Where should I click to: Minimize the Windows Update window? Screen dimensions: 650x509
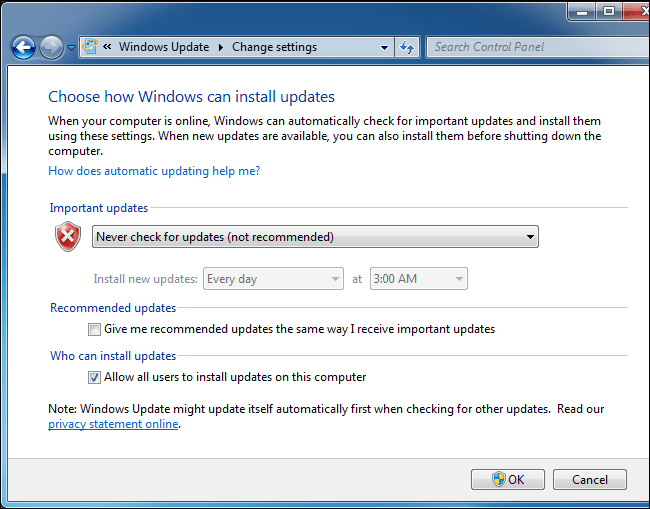coord(582,11)
